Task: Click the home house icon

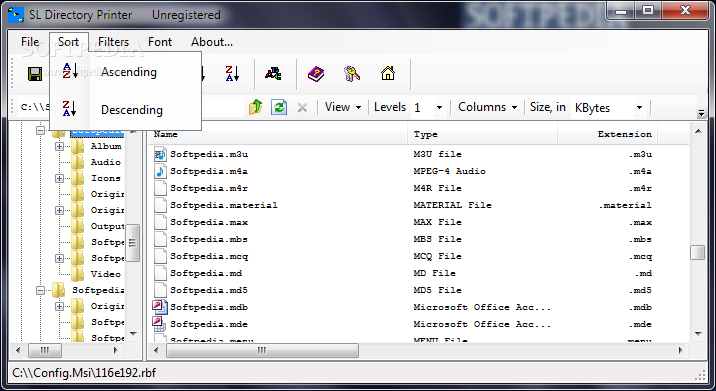Action: click(x=388, y=73)
